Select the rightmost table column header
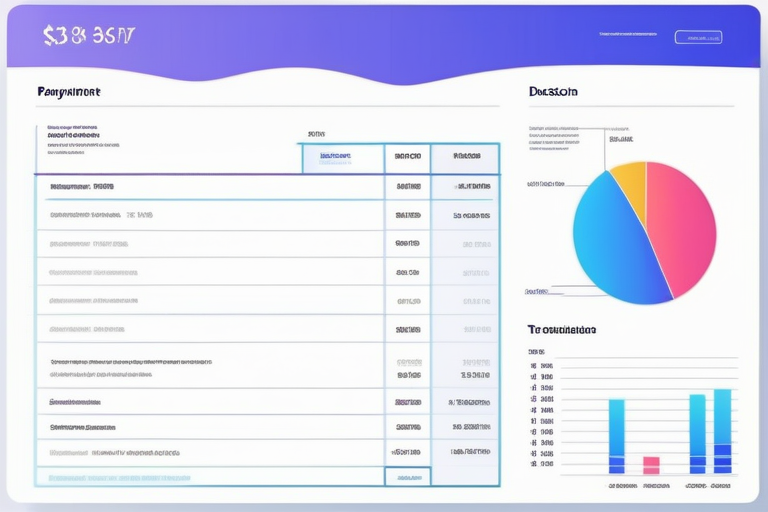 [465, 157]
